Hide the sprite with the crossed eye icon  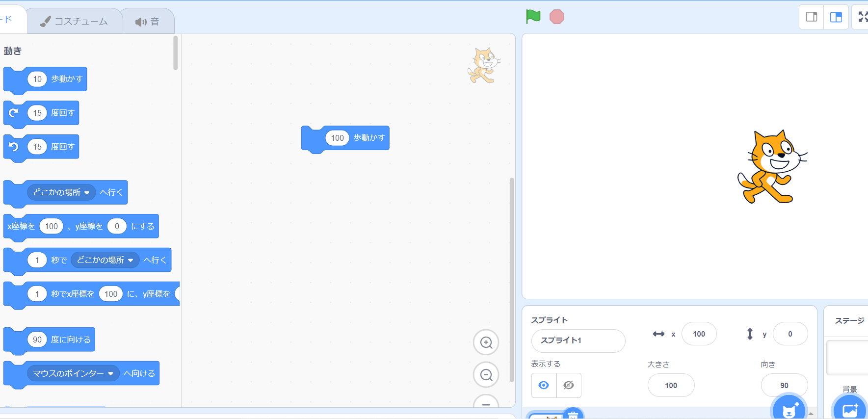pos(569,385)
